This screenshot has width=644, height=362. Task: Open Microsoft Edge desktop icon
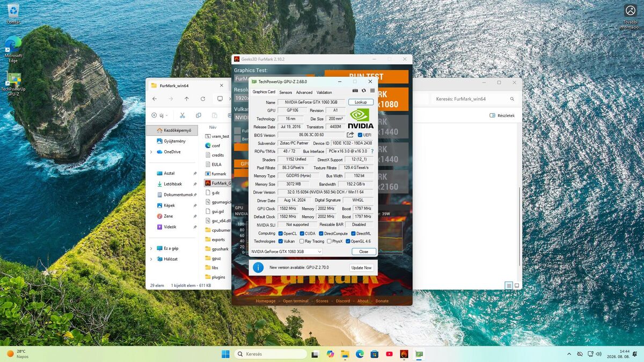[13, 50]
